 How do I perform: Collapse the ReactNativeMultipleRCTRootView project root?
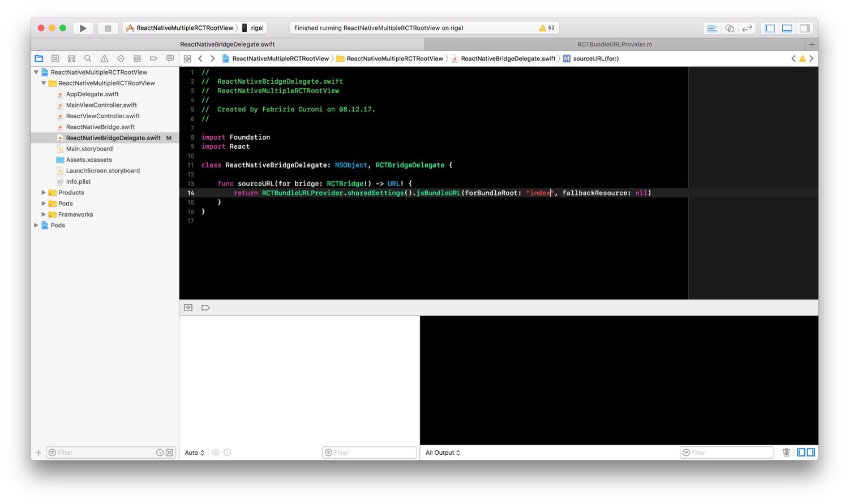click(36, 72)
